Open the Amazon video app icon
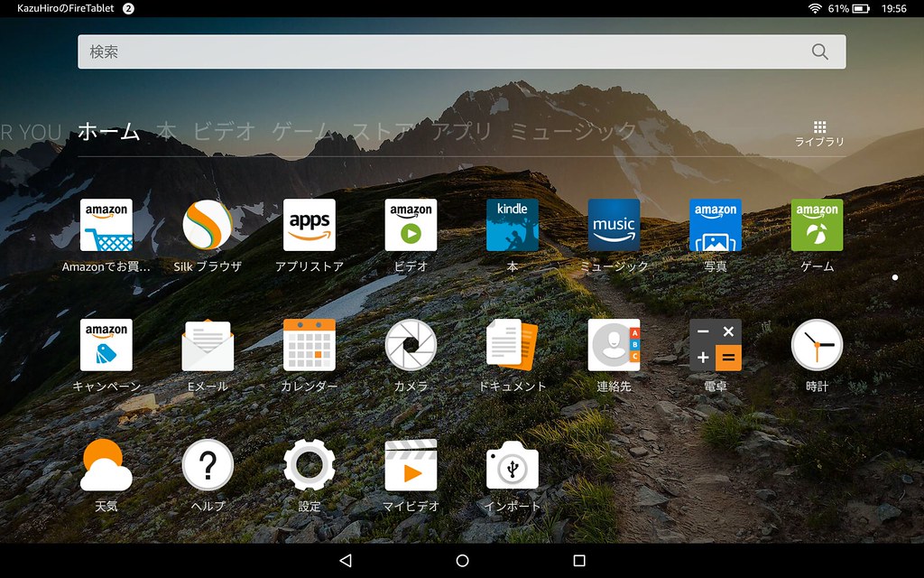924x578 pixels. [411, 225]
